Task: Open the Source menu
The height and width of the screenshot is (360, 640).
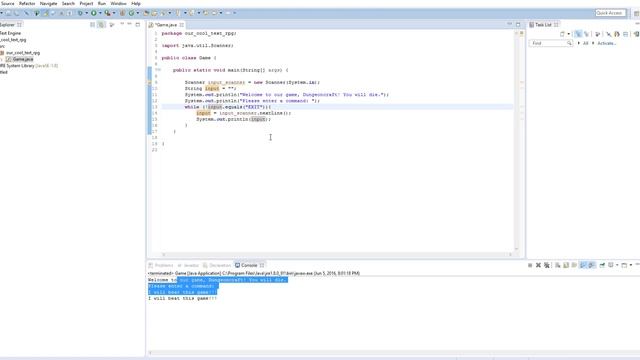Action: pos(7,3)
